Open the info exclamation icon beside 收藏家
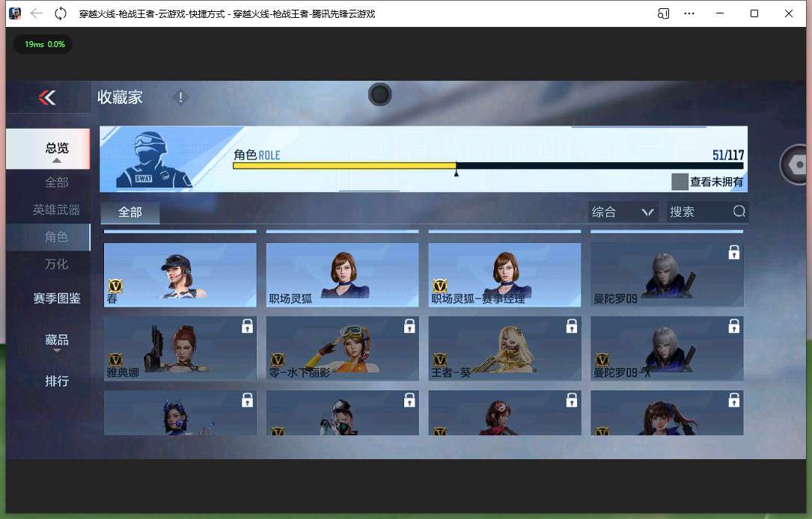The width and height of the screenshot is (812, 519). point(180,97)
